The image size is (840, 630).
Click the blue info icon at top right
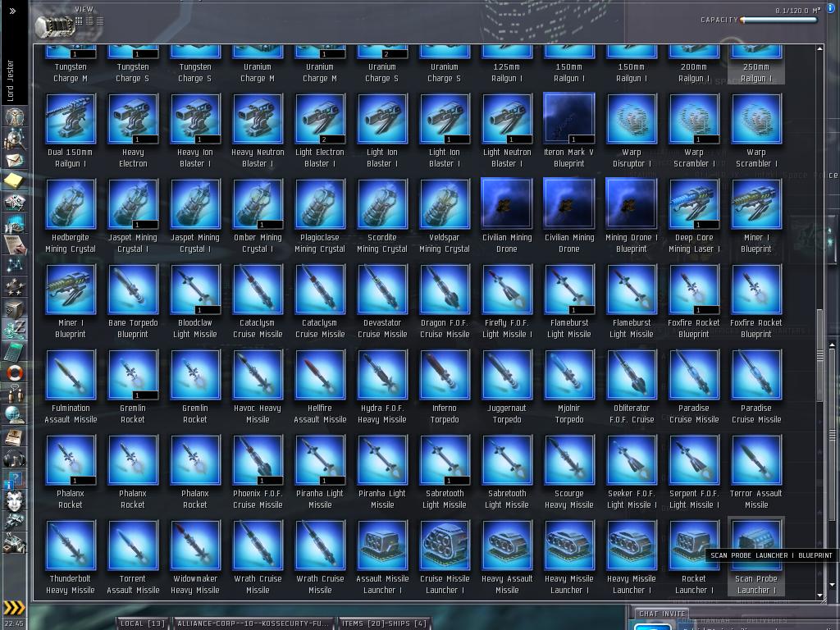[x=832, y=7]
